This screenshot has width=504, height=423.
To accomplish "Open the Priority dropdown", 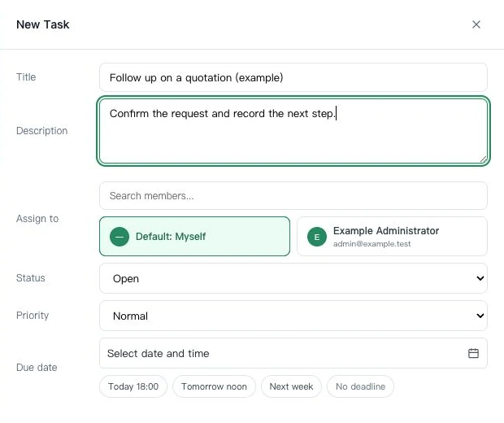I will coord(293,316).
